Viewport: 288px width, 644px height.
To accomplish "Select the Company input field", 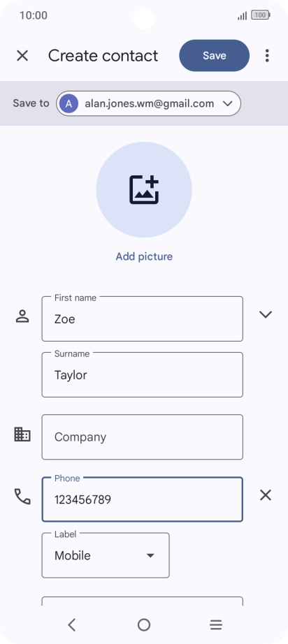I will point(142,437).
